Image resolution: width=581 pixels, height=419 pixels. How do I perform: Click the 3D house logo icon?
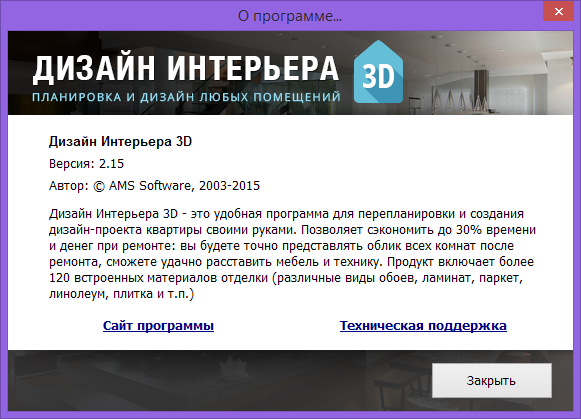click(378, 72)
